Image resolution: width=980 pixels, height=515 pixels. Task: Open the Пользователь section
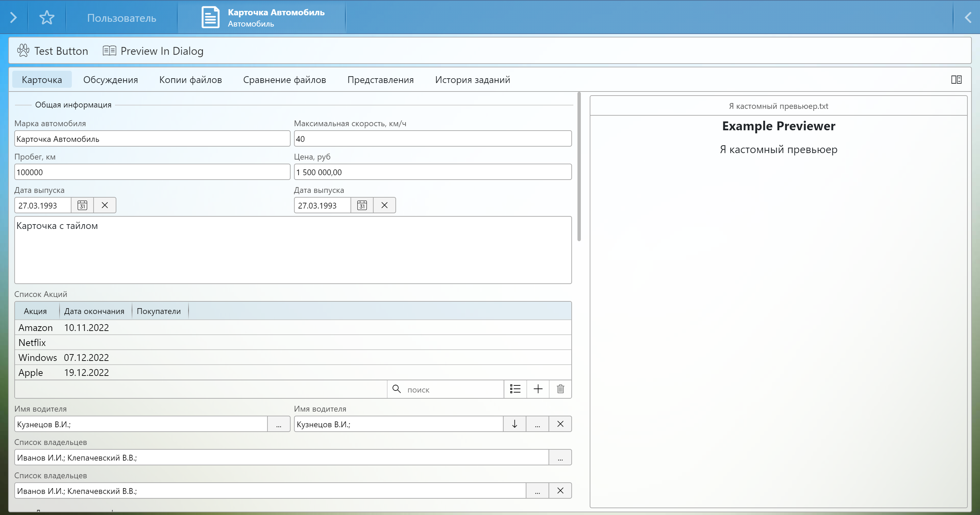click(121, 18)
